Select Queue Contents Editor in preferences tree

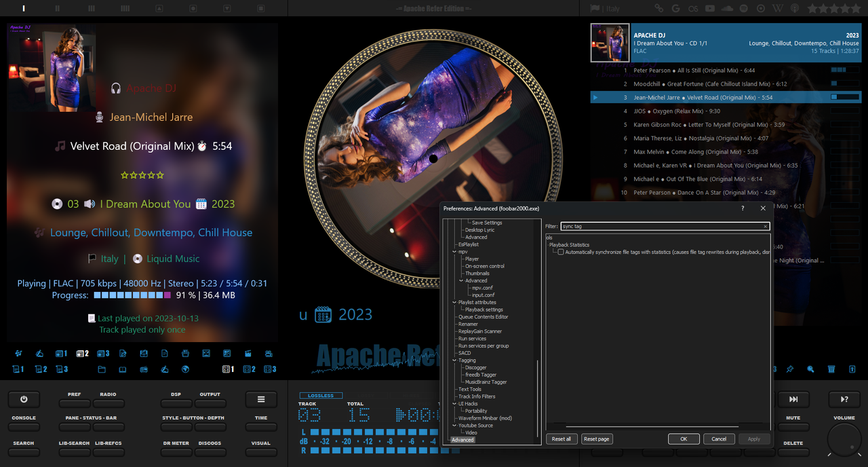484,317
